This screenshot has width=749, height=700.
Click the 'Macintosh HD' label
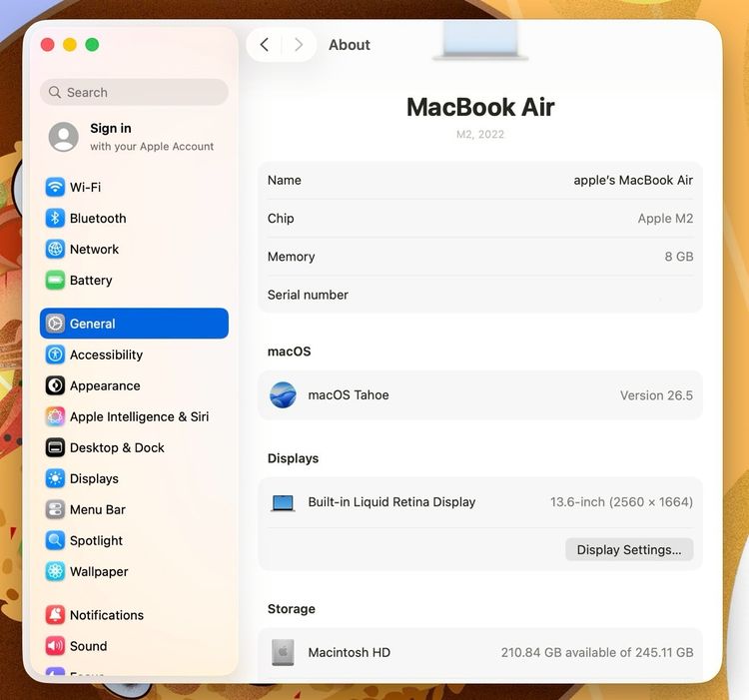350,653
